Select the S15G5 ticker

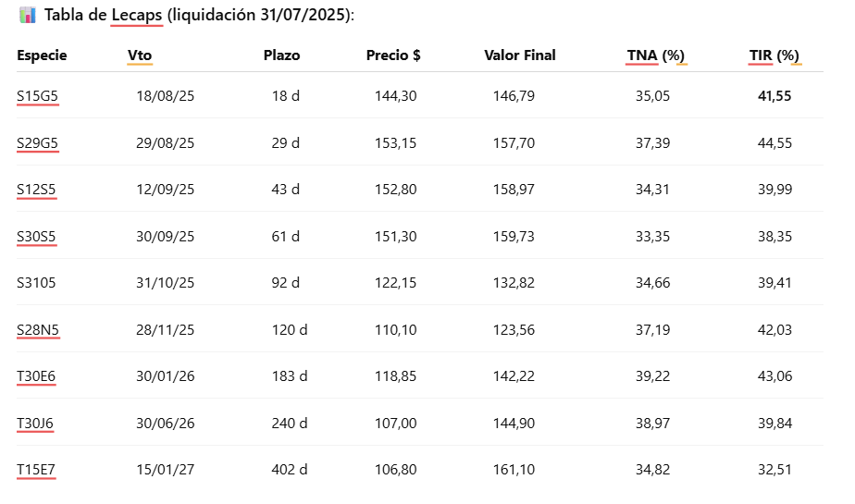tap(38, 96)
